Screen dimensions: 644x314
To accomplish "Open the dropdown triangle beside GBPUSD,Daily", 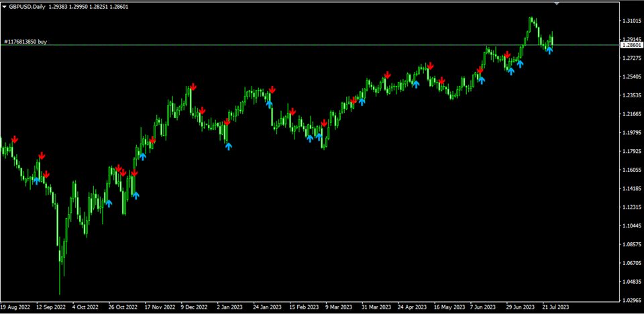I will coord(4,5).
